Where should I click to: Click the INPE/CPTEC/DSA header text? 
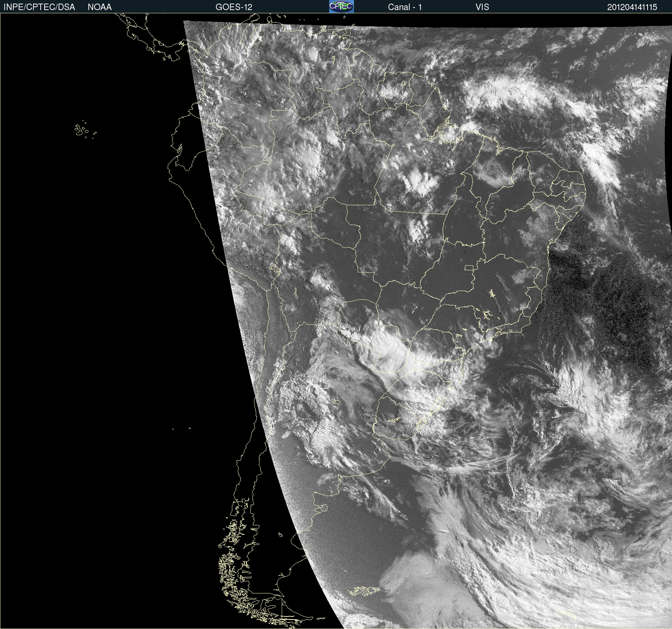click(x=39, y=7)
